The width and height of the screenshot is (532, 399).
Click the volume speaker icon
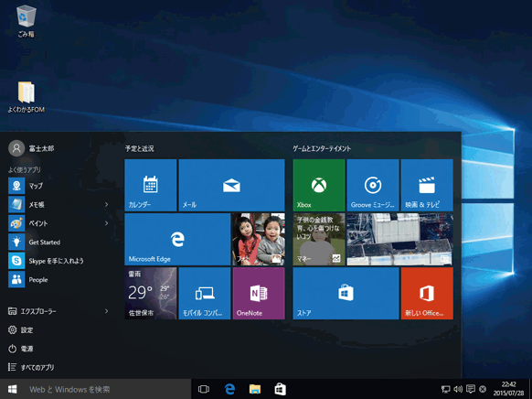[458, 389]
